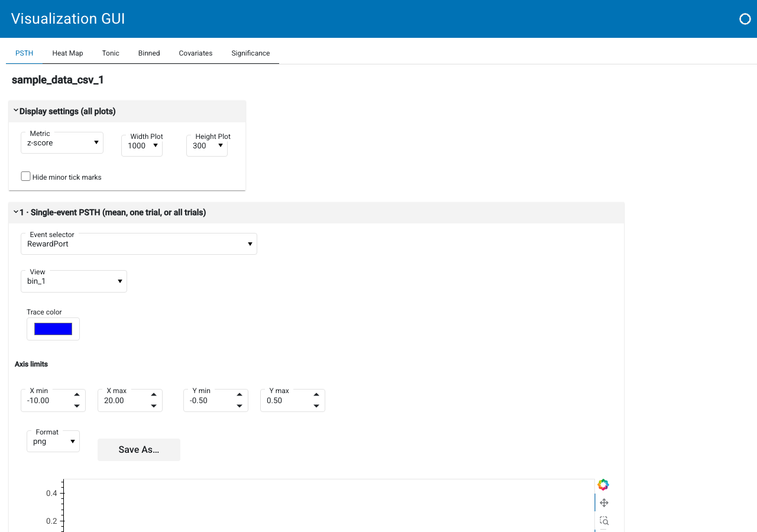Switch to the Binned tab
Image resolution: width=757 pixels, height=532 pixels.
149,53
